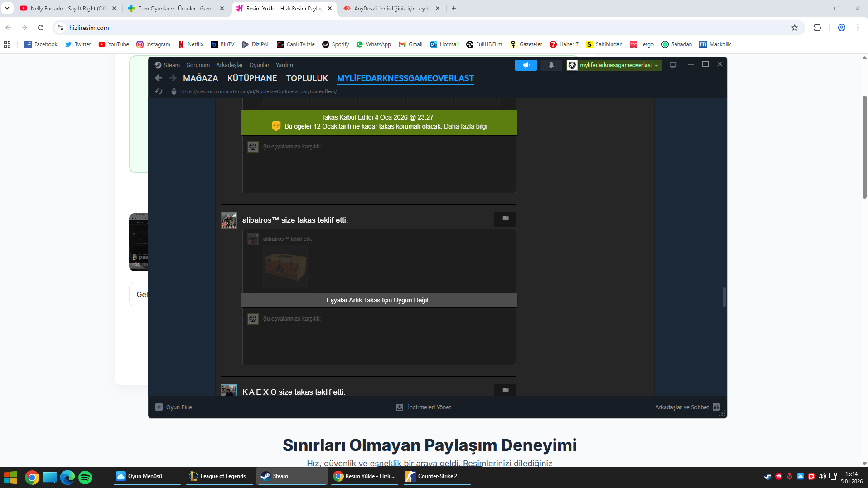
Task: Open Chrome extensions puzzle icon
Action: coord(817,28)
